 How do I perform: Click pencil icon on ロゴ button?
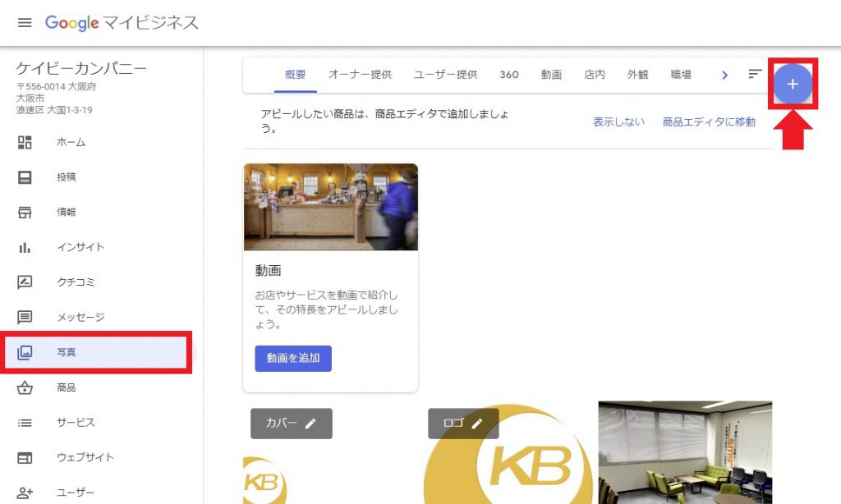click(x=477, y=424)
